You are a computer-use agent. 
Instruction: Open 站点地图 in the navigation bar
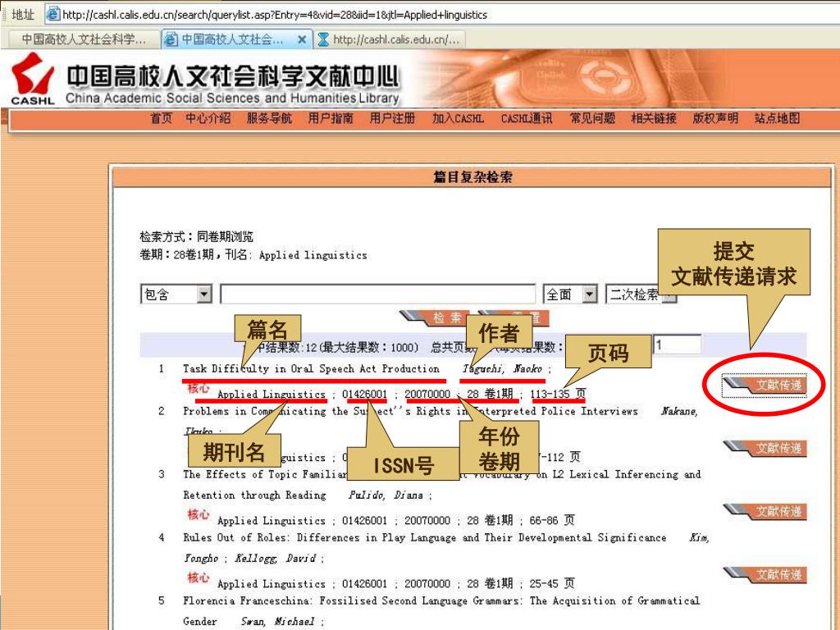tap(777, 118)
